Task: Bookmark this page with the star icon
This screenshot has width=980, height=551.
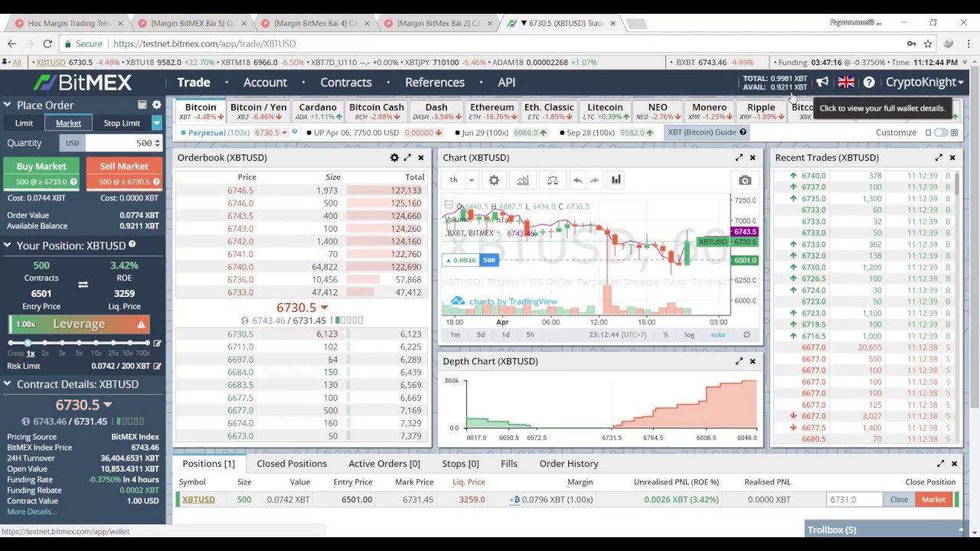Action: tap(928, 44)
